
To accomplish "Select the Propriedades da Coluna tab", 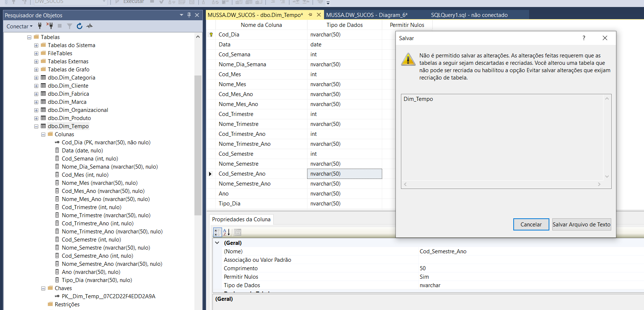I will tap(241, 219).
